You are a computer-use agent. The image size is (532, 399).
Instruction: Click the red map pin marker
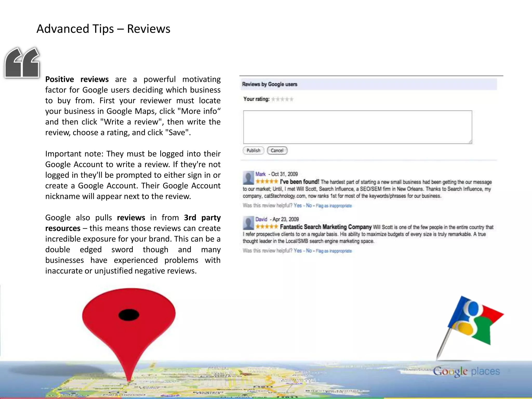click(x=129, y=335)
